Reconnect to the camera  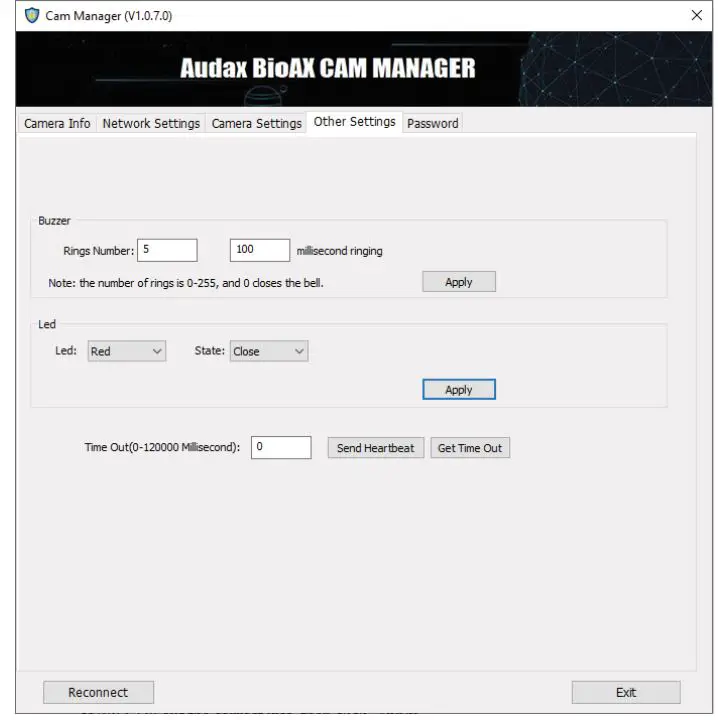pyautogui.click(x=98, y=692)
